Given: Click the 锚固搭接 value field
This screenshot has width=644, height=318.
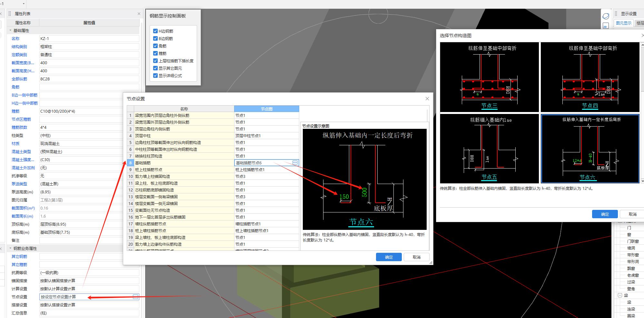Looking at the screenshot, I should pyautogui.click(x=89, y=281).
